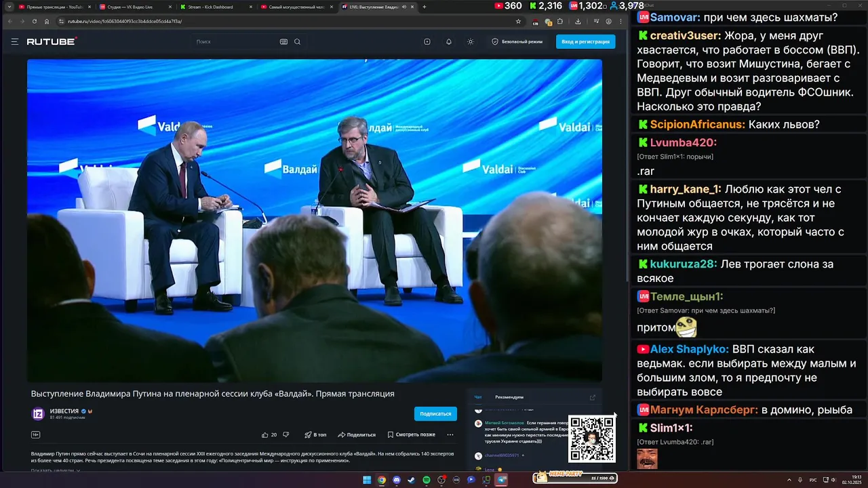
Task: Click creativ3user username in stream chat
Action: [685, 35]
